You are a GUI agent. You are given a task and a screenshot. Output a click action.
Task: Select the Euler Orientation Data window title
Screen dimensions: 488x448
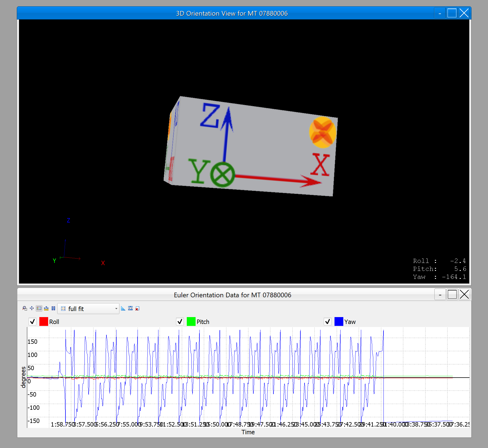pos(232,295)
